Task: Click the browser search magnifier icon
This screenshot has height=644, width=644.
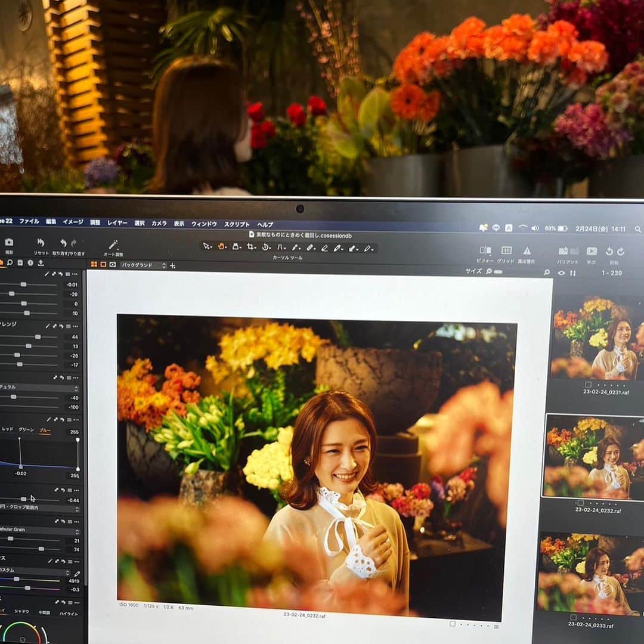Action: [547, 273]
